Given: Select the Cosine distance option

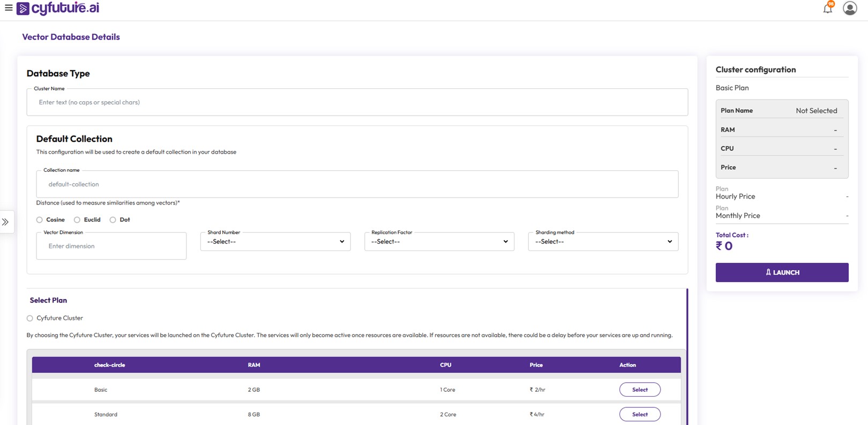Looking at the screenshot, I should 40,220.
